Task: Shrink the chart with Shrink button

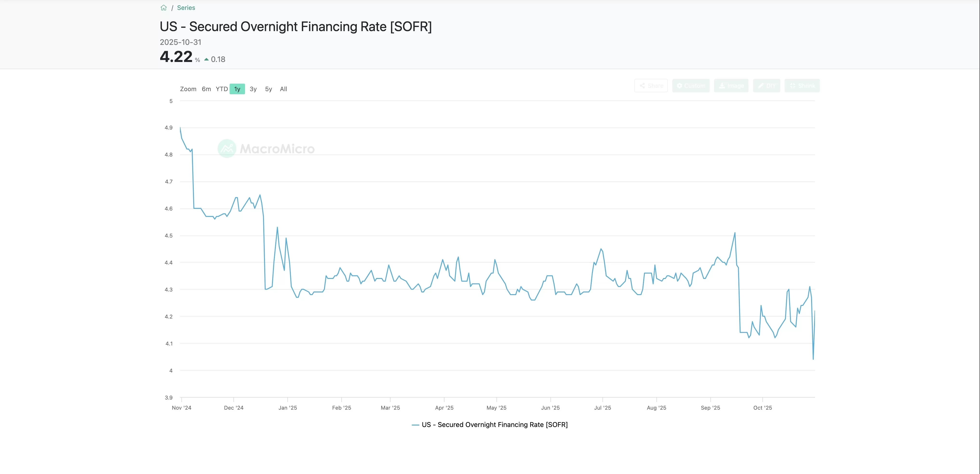Action: (x=802, y=86)
